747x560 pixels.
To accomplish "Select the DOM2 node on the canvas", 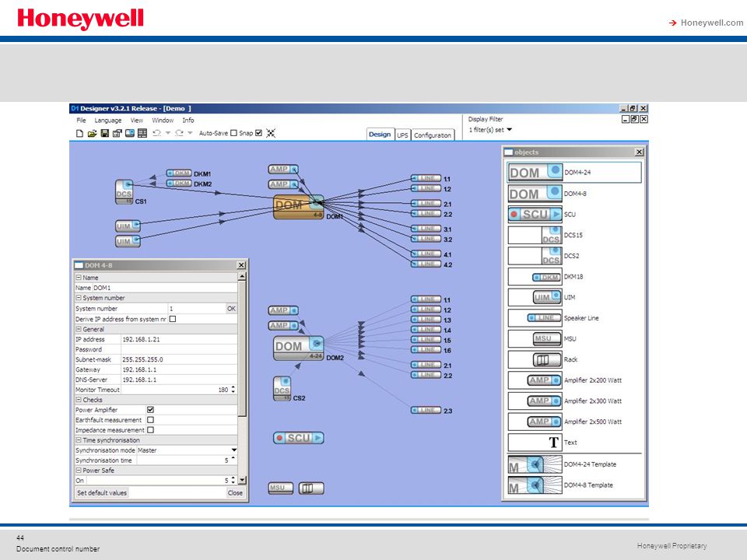I will [299, 348].
